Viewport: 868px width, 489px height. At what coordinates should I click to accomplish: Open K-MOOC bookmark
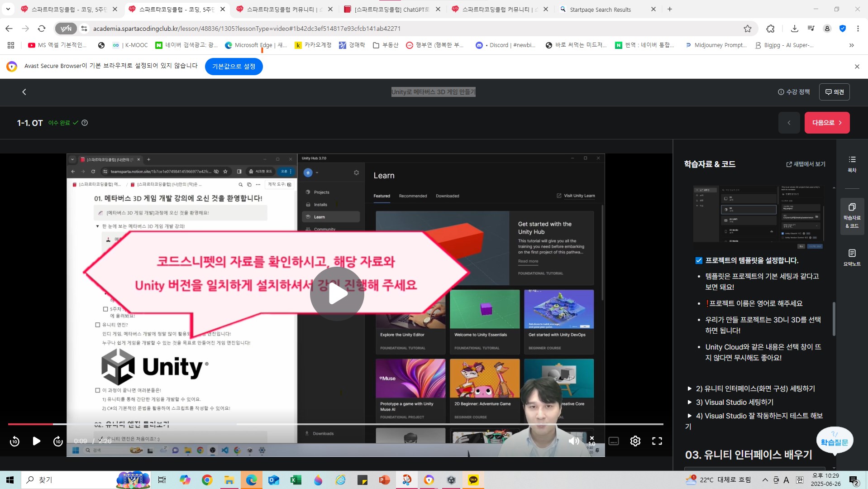point(130,45)
